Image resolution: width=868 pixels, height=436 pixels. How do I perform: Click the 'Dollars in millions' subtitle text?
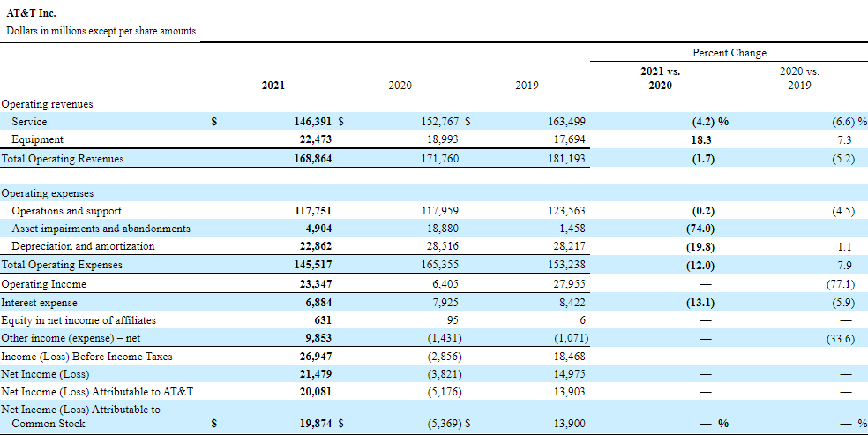click(x=101, y=31)
